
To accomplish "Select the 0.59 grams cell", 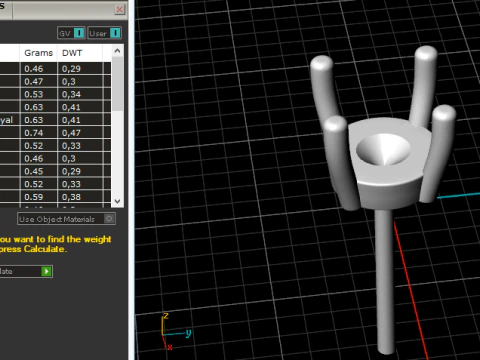I will point(38,197).
